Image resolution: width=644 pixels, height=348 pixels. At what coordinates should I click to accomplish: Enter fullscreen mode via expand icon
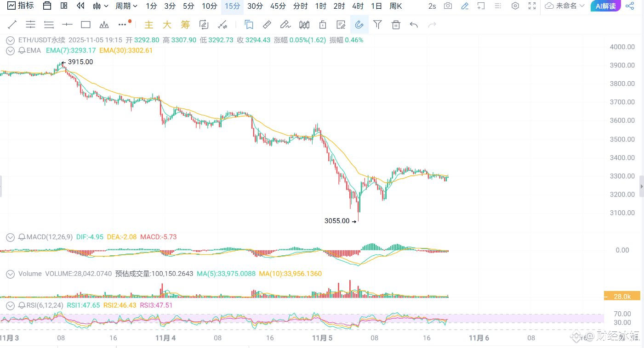532,6
